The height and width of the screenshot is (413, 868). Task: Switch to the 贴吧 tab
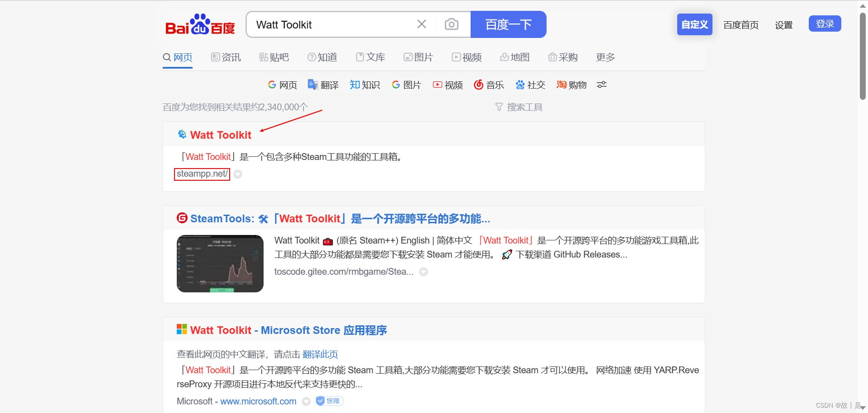[274, 57]
